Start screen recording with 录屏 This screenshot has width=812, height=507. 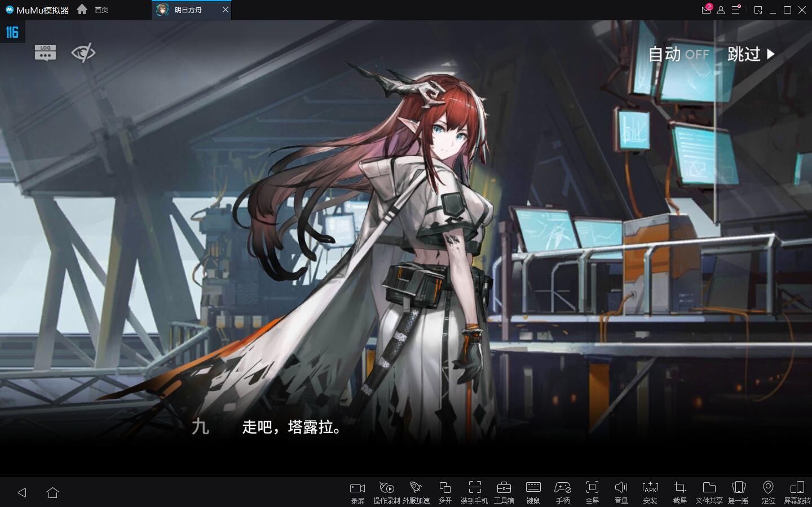358,492
